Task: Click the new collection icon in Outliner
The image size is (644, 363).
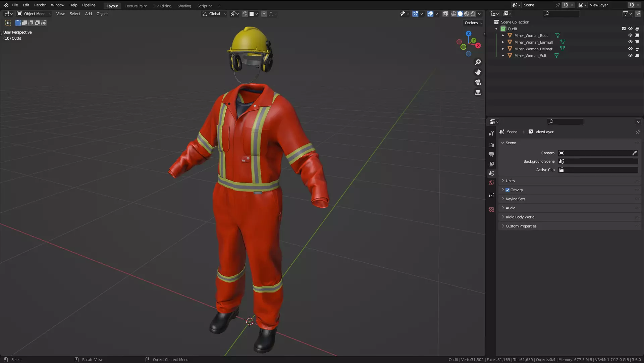Action: point(638,14)
